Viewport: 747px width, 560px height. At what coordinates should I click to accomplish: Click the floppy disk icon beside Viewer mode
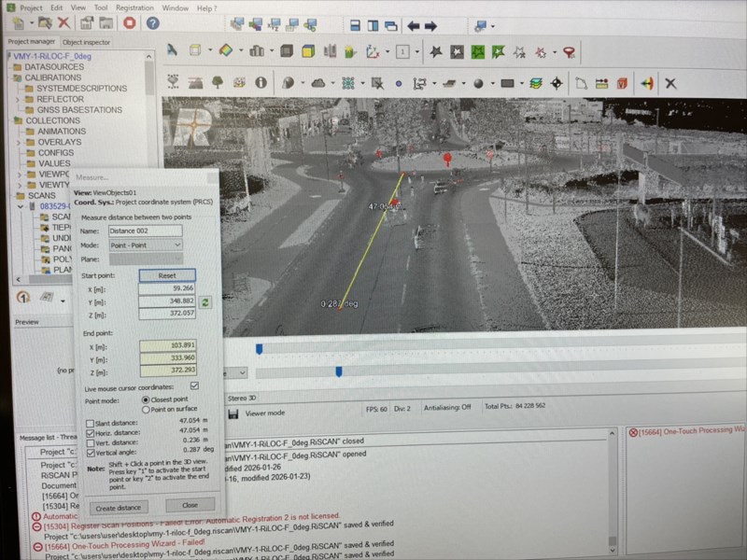coord(233,413)
